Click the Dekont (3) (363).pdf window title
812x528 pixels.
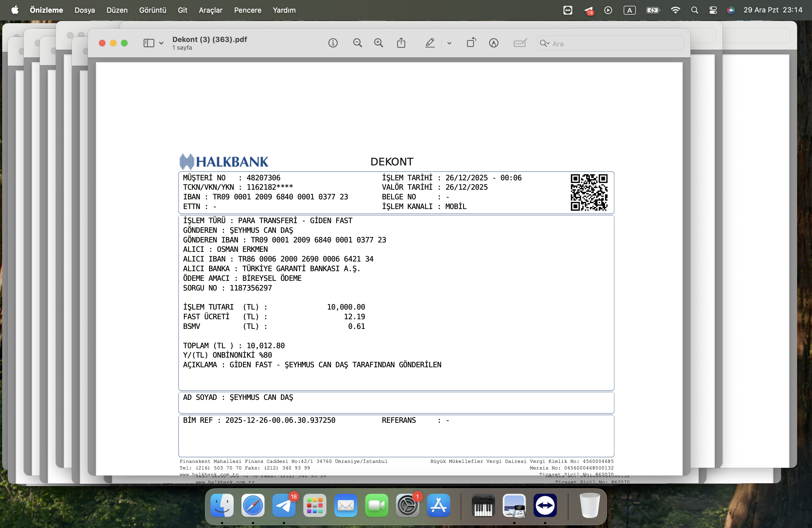tap(209, 39)
